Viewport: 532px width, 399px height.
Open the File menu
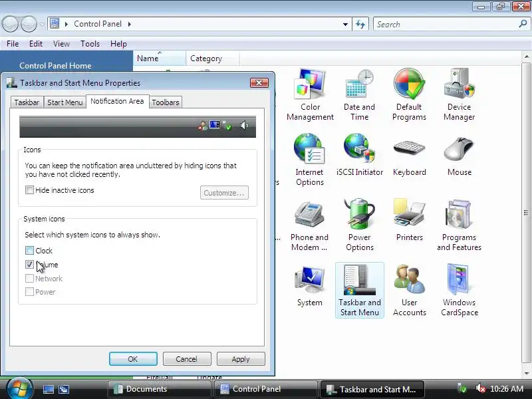click(13, 44)
